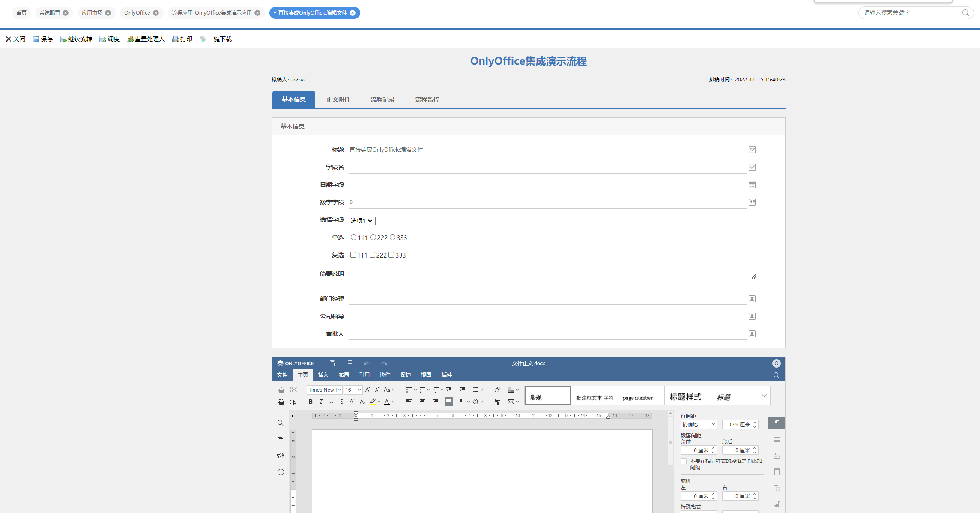Open the yellow highlight color picker
The width and height of the screenshot is (980, 513).
point(379,402)
